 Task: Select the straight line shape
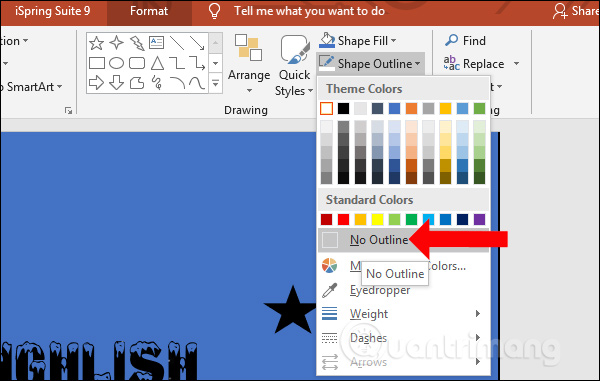[x=177, y=43]
